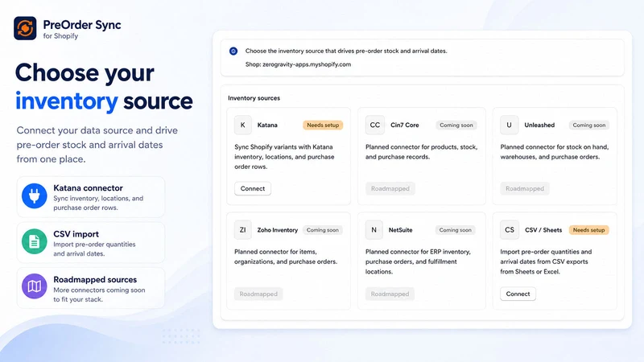Click the K avatar icon for Katana
The height and width of the screenshot is (362, 644).
point(243,125)
